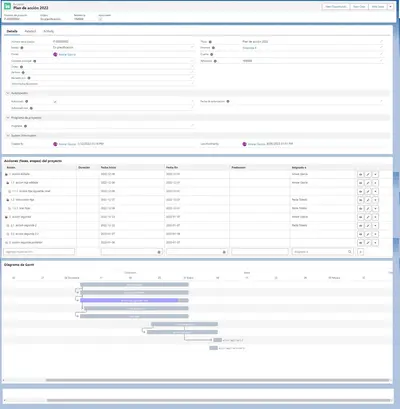Click info icon next to Autorizado por
400x409 pixels.
point(31,108)
